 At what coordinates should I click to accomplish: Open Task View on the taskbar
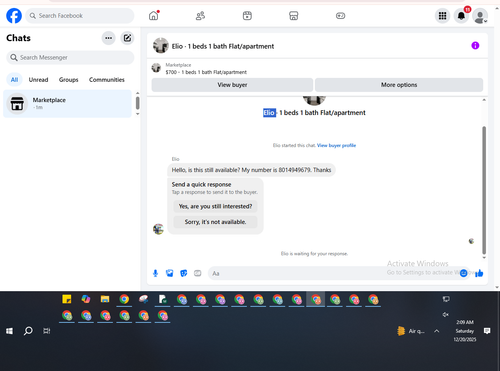click(x=47, y=331)
